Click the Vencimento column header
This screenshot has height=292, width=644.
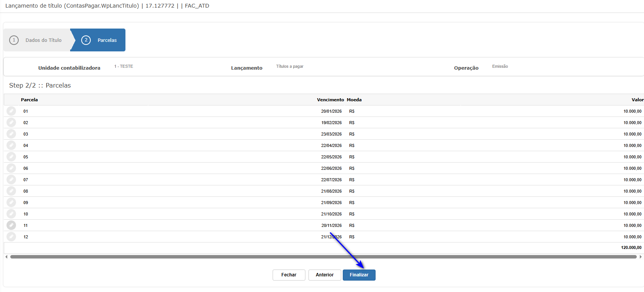(x=330, y=100)
